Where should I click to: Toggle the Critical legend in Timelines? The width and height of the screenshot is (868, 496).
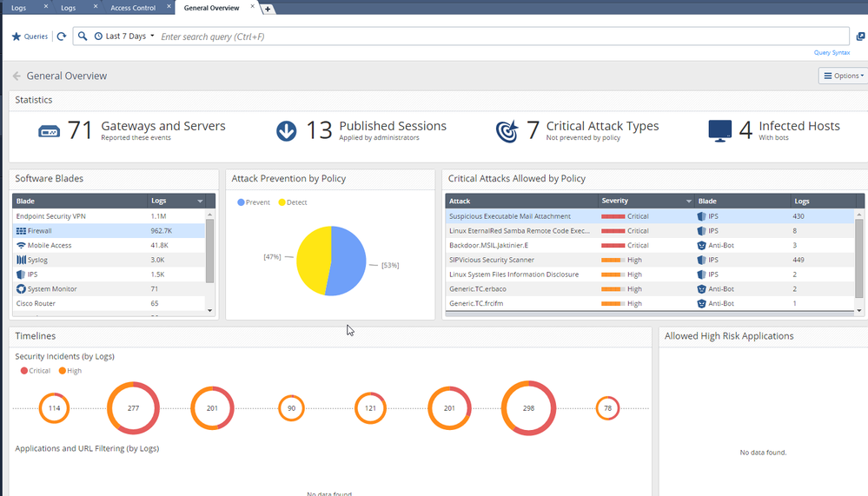coord(35,371)
